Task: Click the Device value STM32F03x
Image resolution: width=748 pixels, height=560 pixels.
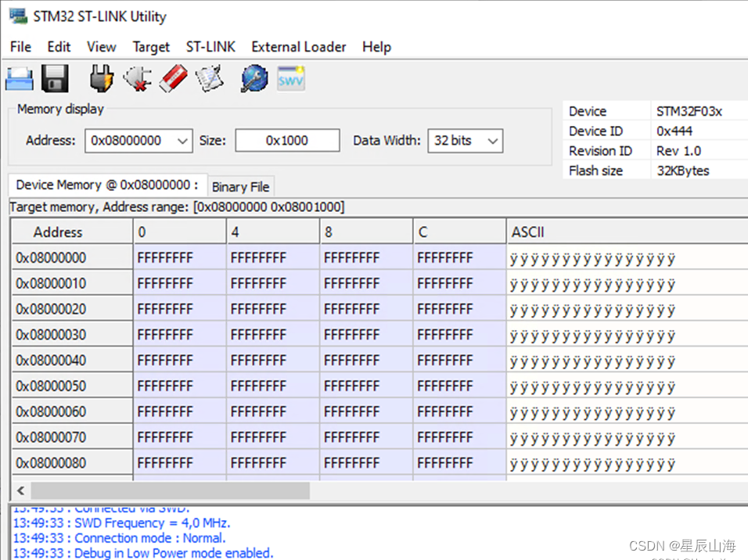Action: [689, 111]
